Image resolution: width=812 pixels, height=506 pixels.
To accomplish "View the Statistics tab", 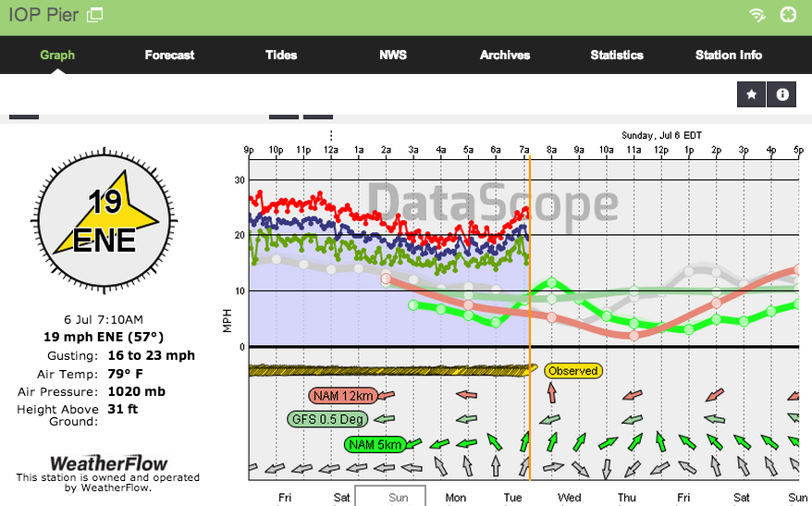I will tap(617, 55).
